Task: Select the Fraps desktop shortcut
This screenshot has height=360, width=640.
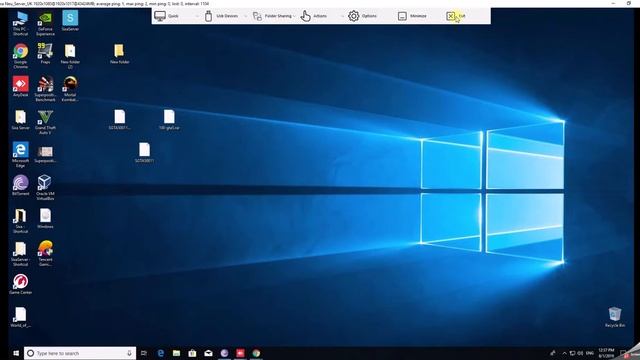Action: point(45,53)
